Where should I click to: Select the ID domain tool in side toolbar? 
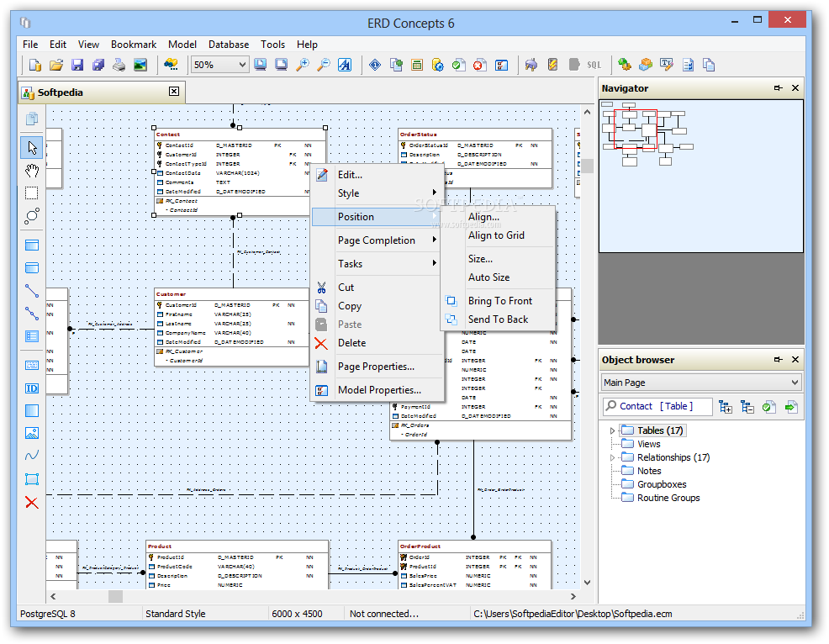[32, 388]
